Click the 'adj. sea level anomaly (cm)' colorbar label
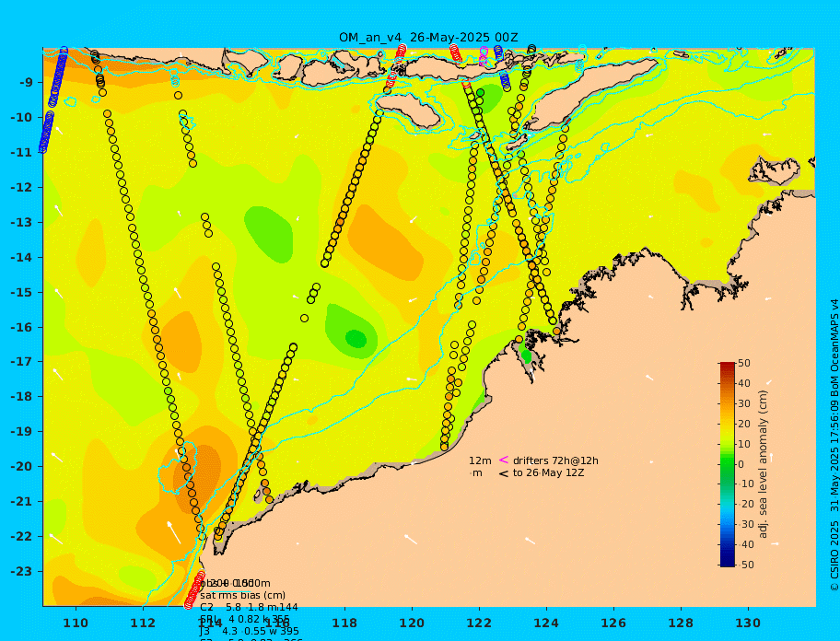Viewport: 840px width, 641px height. click(764, 464)
